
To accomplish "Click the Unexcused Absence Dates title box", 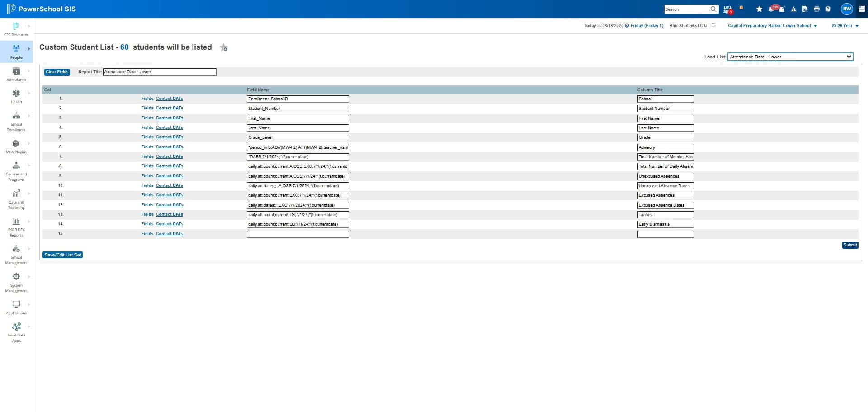I will click(x=665, y=186).
